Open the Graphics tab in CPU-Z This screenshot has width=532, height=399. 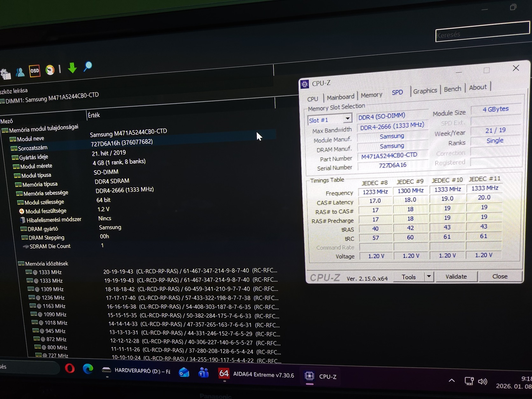[x=425, y=91]
